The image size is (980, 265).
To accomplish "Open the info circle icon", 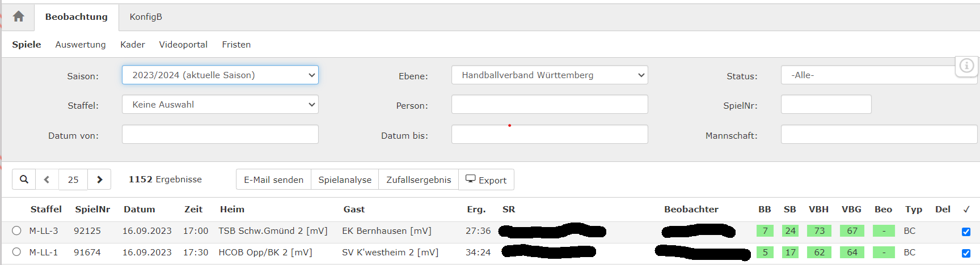I will coord(966,66).
